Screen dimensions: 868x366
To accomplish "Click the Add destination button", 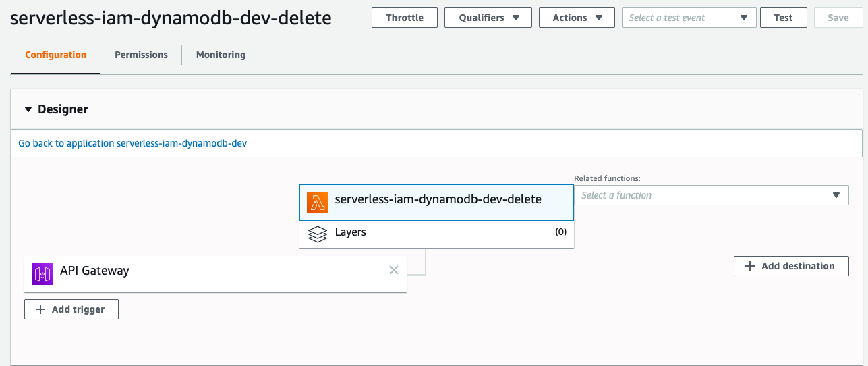I will tap(791, 266).
